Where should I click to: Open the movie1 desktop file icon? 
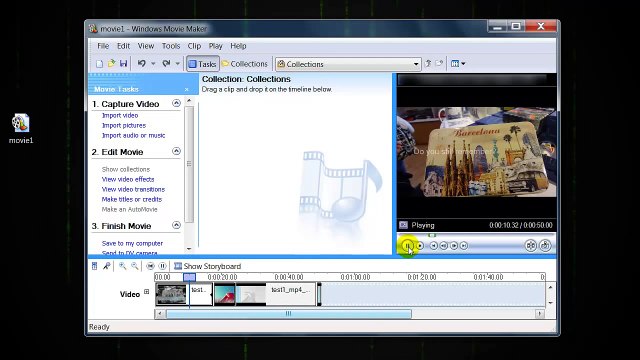pyautogui.click(x=20, y=129)
